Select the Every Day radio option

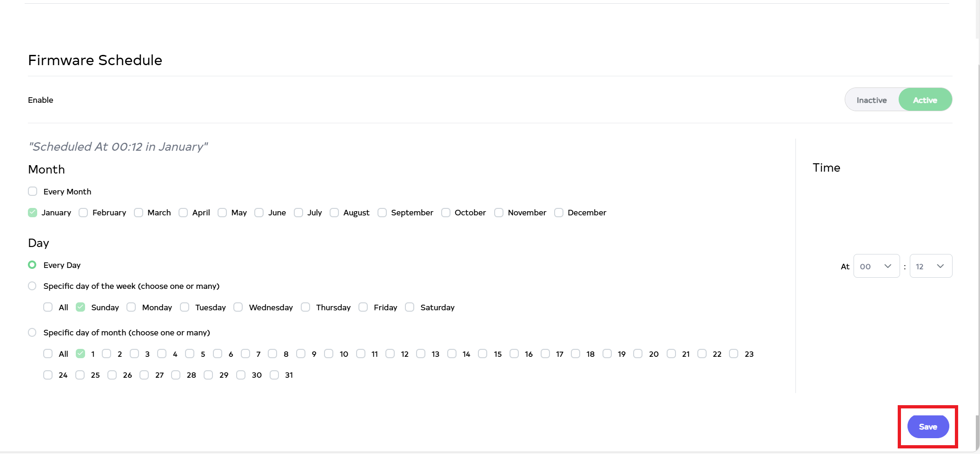click(x=32, y=265)
